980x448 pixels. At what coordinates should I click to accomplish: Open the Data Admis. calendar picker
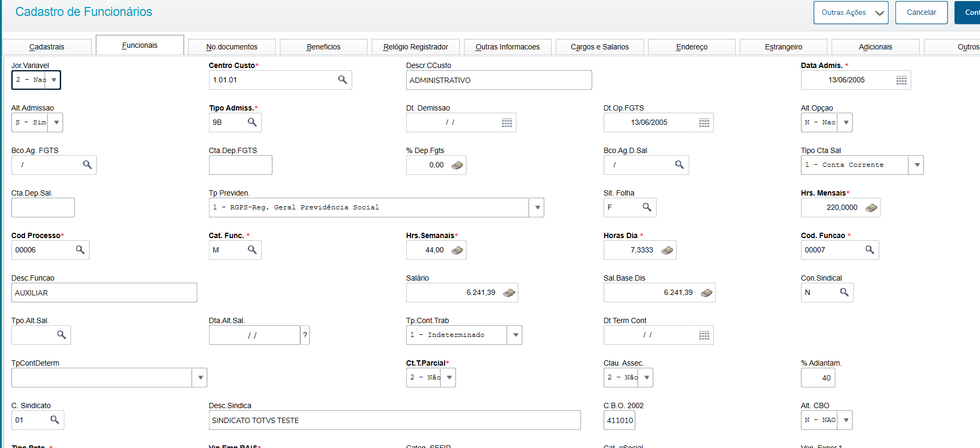point(901,80)
